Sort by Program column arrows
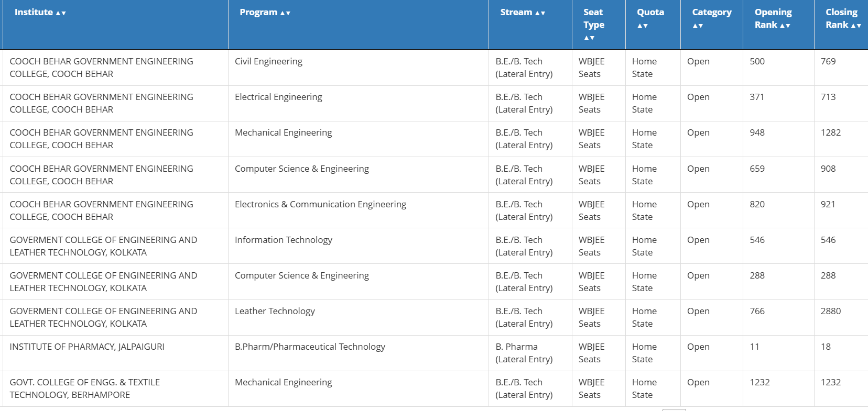 [285, 13]
